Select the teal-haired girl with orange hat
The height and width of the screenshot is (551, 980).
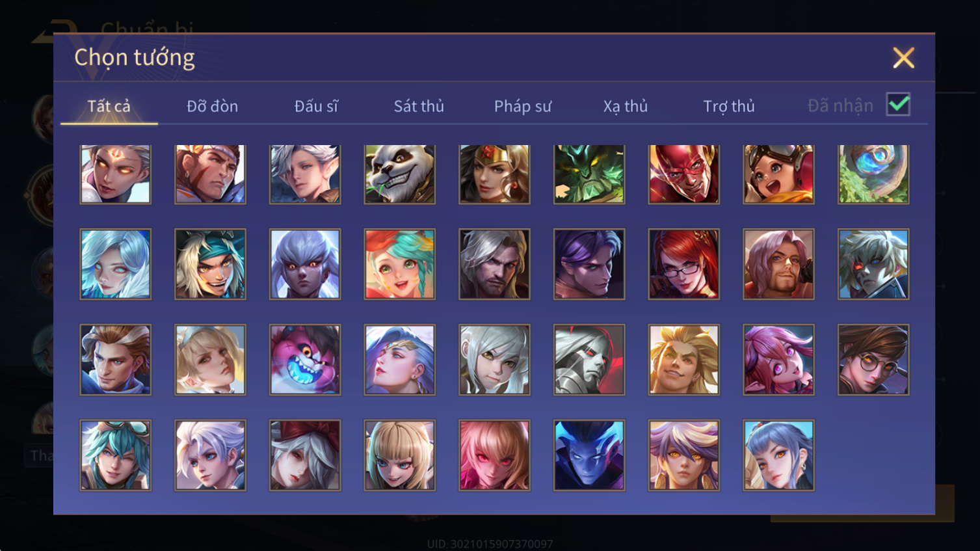point(400,264)
